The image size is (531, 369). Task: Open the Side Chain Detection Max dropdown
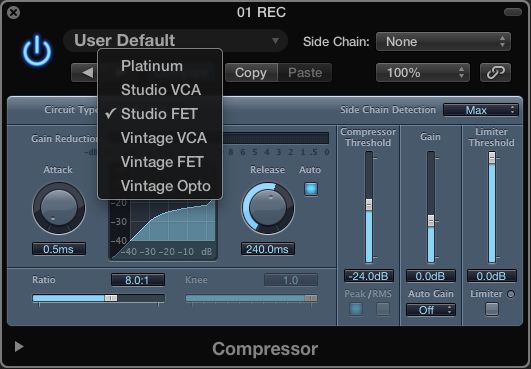pyautogui.click(x=481, y=110)
